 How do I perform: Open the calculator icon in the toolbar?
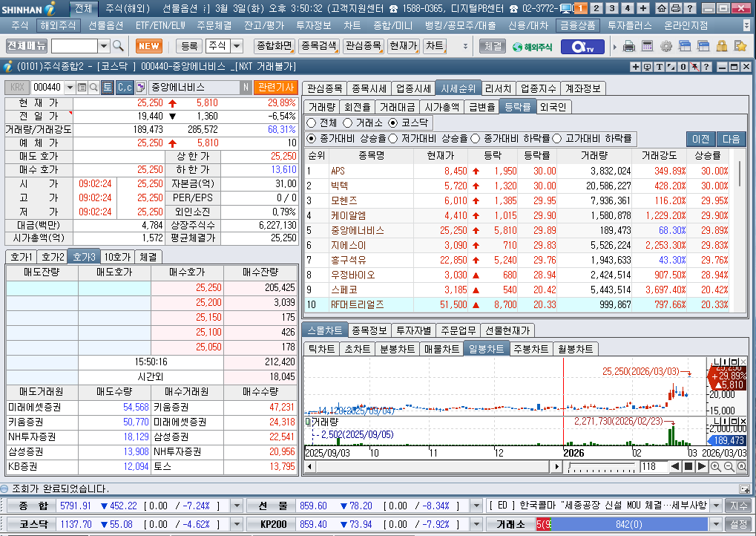coord(648,46)
